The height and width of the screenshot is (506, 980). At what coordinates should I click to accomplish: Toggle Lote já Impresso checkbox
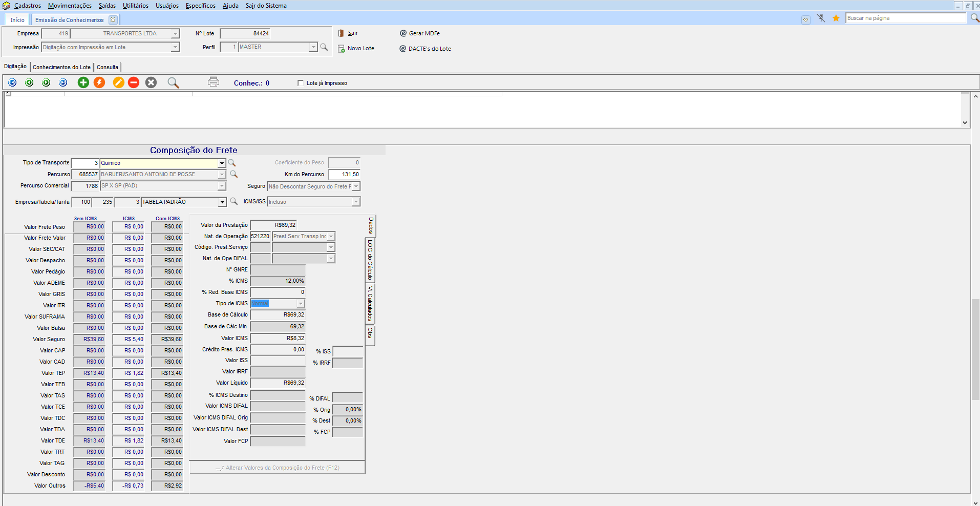301,83
